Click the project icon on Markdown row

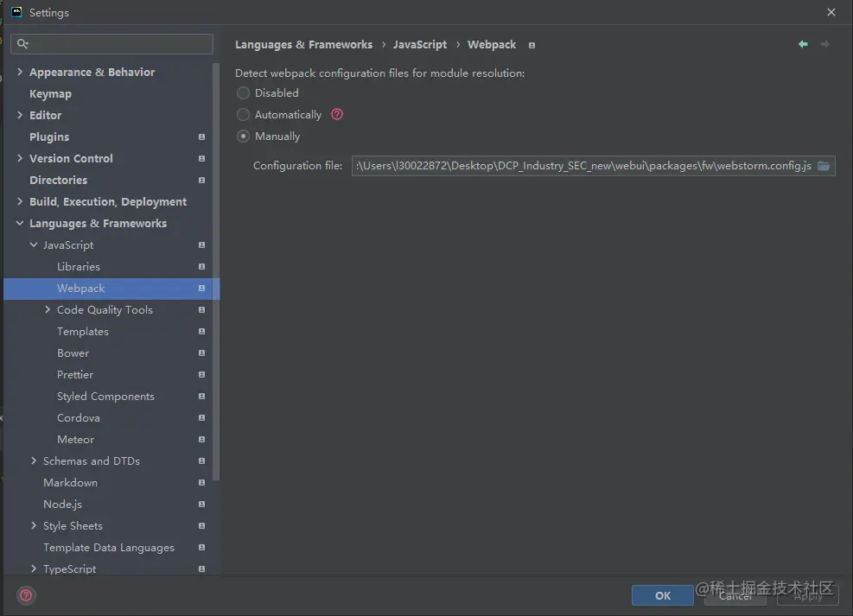(x=202, y=483)
